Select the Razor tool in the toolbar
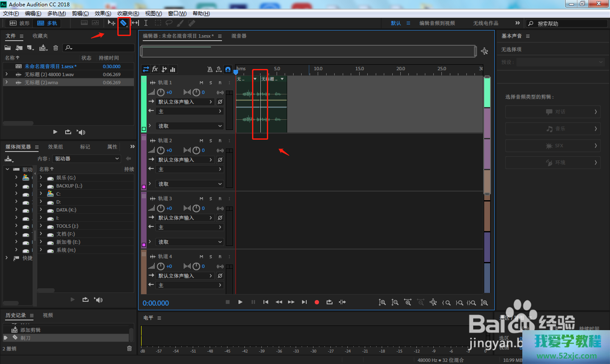The width and height of the screenshot is (610, 364). (123, 23)
